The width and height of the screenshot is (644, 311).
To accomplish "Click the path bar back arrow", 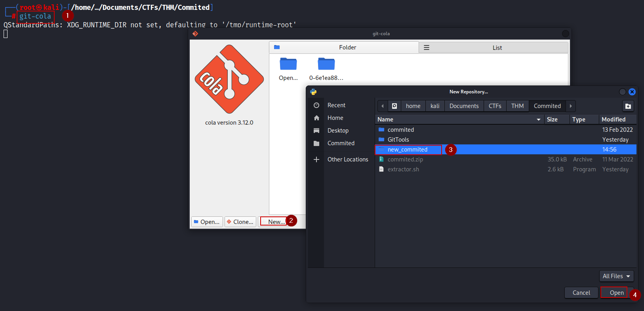I will (x=383, y=106).
